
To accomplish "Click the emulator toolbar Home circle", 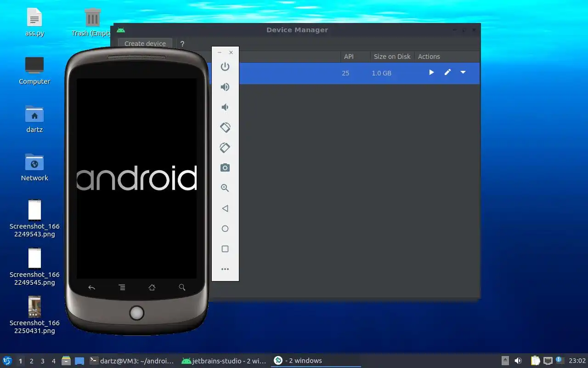I will click(225, 229).
